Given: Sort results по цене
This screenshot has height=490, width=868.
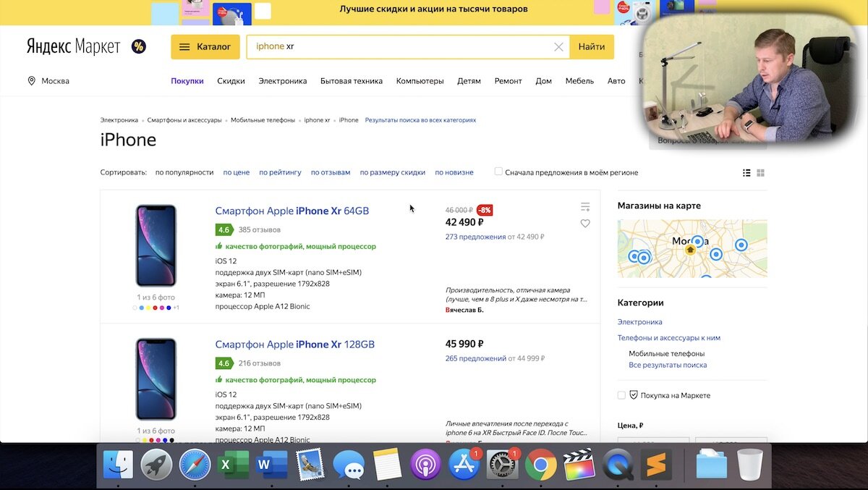Looking at the screenshot, I should (x=237, y=172).
